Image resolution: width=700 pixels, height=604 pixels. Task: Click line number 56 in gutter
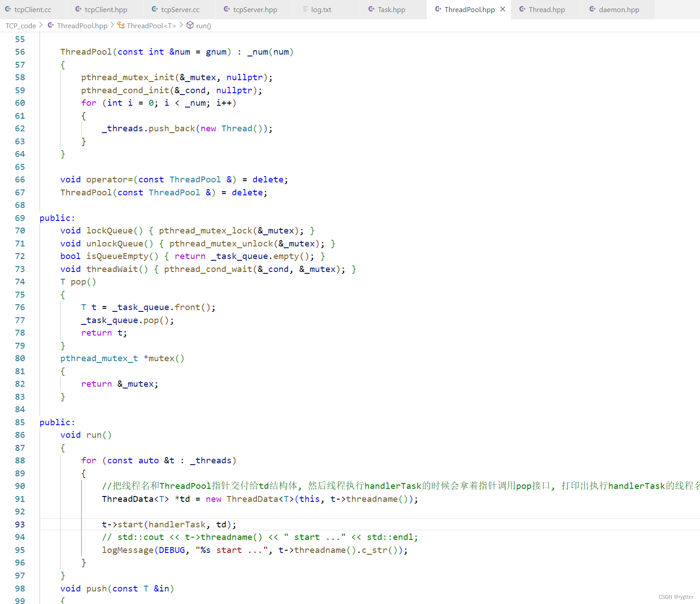click(x=20, y=52)
